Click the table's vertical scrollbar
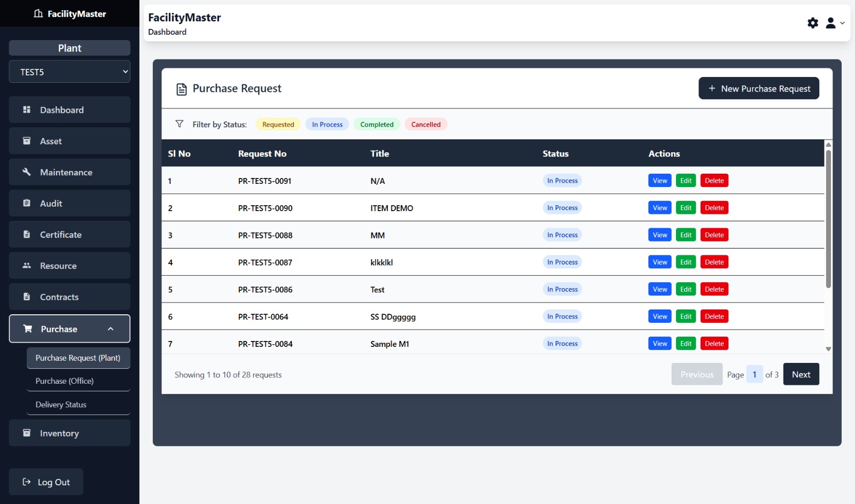The image size is (855, 504). pos(828,219)
